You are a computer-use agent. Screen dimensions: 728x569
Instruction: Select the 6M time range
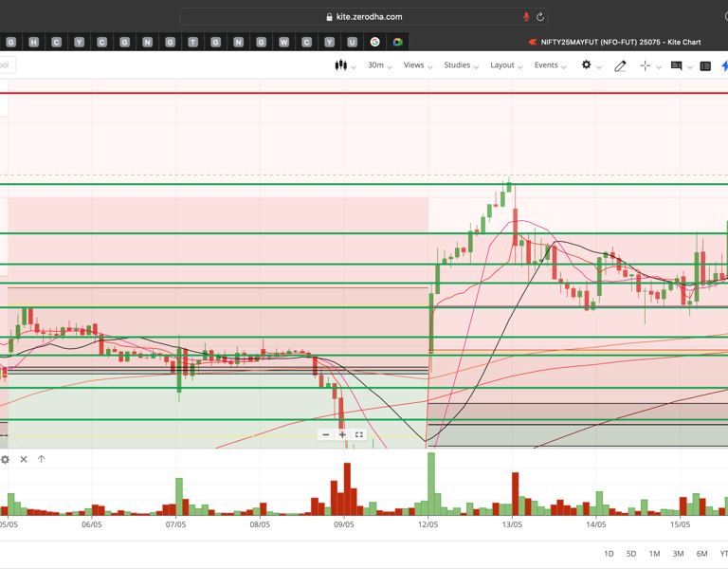point(701,554)
